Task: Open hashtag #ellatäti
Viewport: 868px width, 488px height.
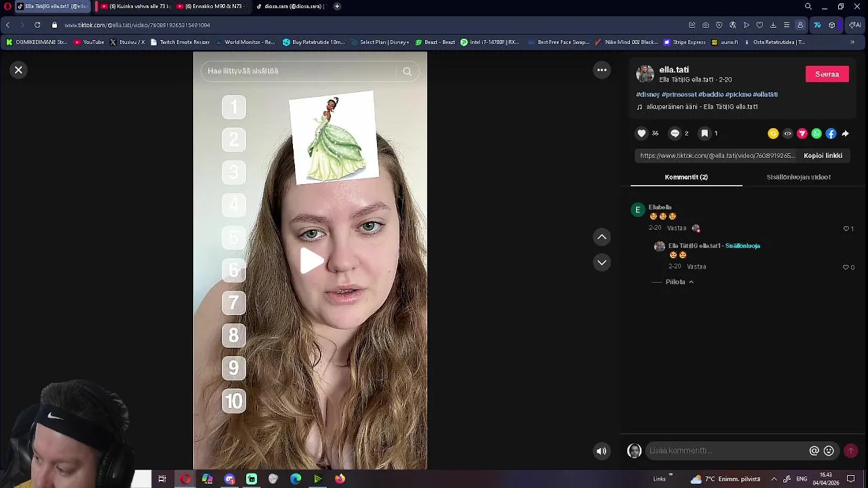Action: (765, 94)
